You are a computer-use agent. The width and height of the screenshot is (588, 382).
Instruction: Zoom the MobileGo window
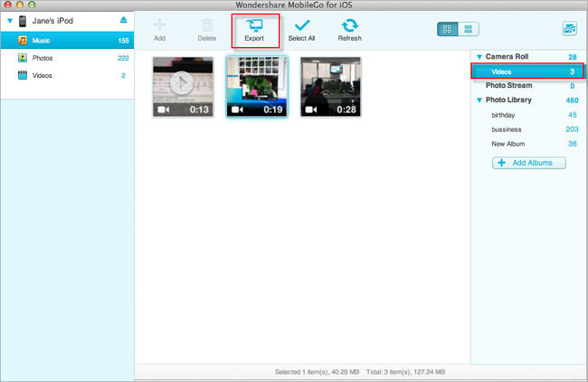(x=33, y=5)
